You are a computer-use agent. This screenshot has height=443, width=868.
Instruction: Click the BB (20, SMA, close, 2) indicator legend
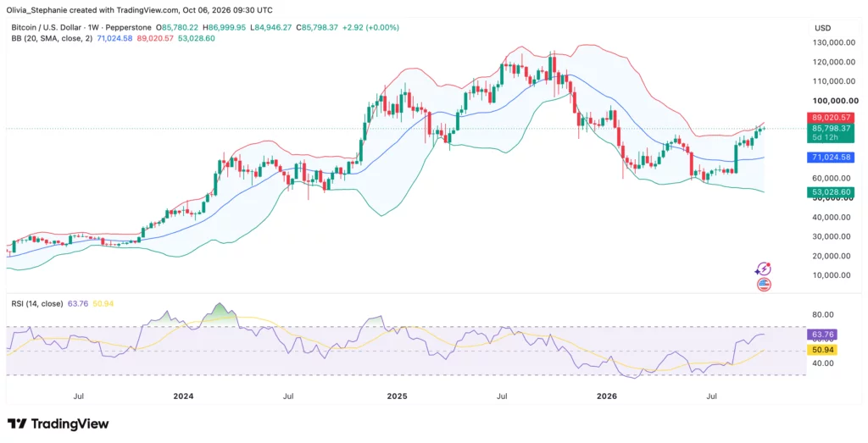(52, 38)
